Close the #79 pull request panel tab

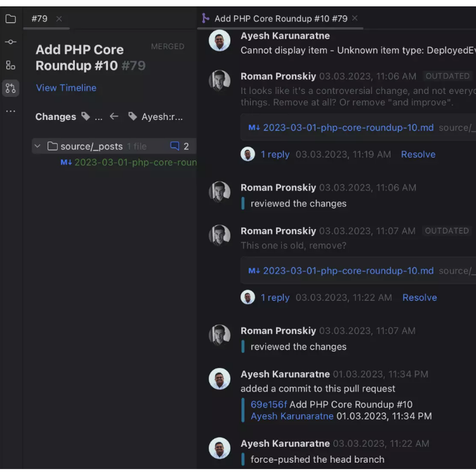pyautogui.click(x=59, y=19)
